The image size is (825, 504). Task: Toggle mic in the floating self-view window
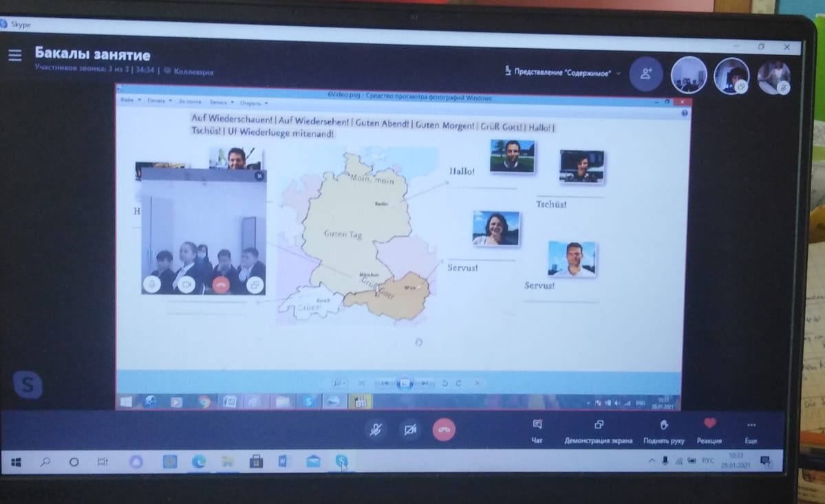[x=152, y=283]
